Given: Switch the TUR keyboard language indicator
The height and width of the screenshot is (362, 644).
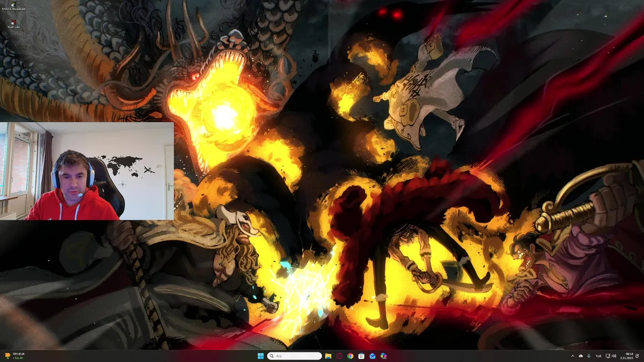Looking at the screenshot, I should point(598,356).
